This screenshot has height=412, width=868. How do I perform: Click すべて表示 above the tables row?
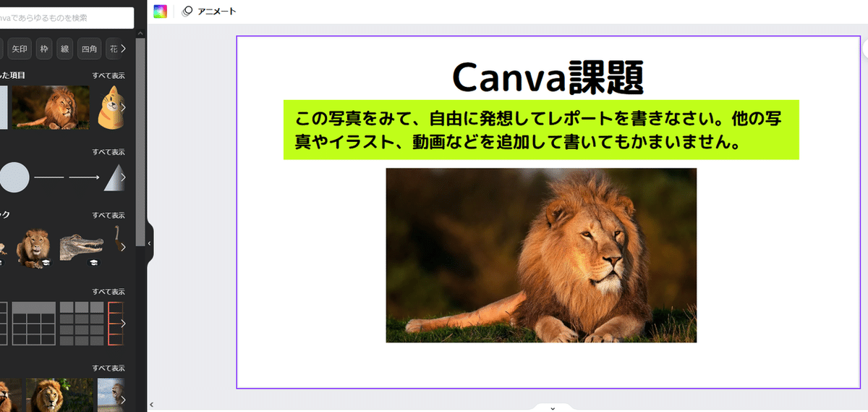tap(109, 291)
